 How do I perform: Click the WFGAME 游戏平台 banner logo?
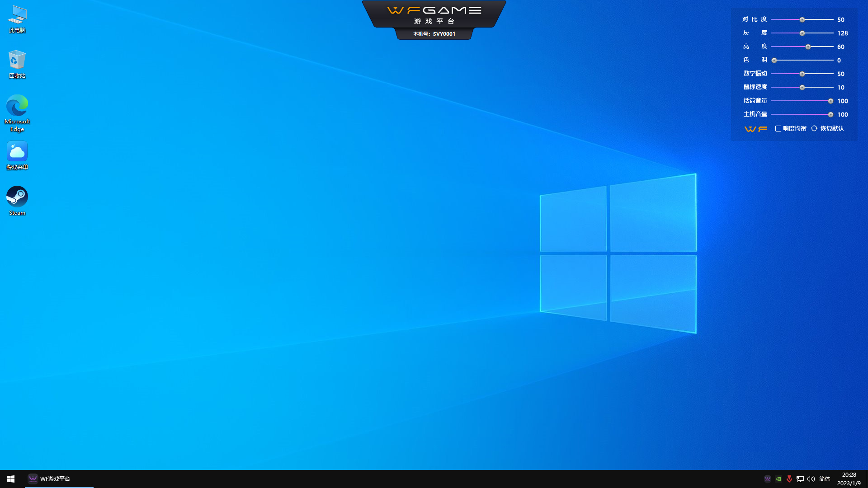point(434,15)
